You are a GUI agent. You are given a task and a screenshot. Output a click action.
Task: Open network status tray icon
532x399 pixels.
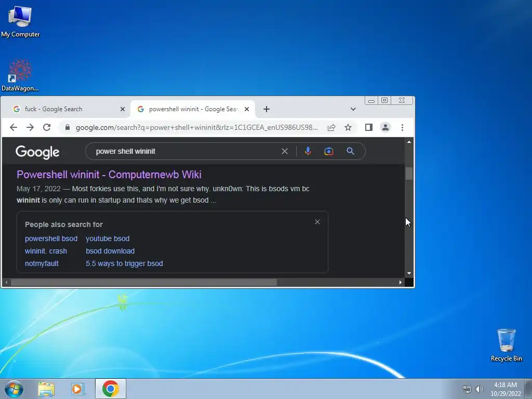click(467, 389)
